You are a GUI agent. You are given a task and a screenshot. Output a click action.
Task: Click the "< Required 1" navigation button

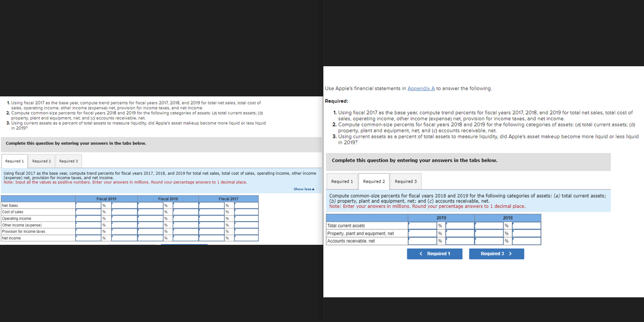pyautogui.click(x=434, y=253)
